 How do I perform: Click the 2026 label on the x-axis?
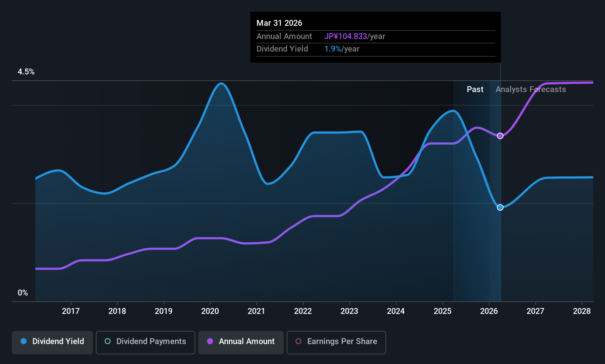tap(489, 311)
